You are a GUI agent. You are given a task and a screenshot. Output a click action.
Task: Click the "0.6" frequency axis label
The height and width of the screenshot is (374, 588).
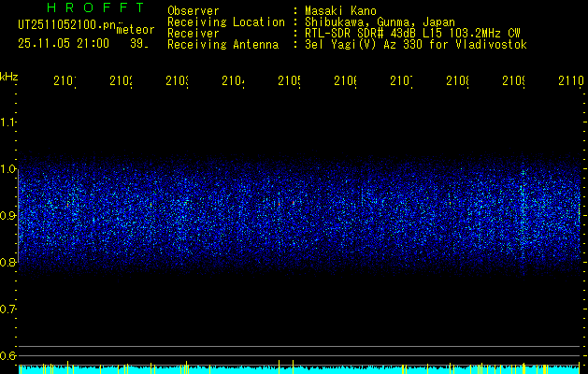7,355
